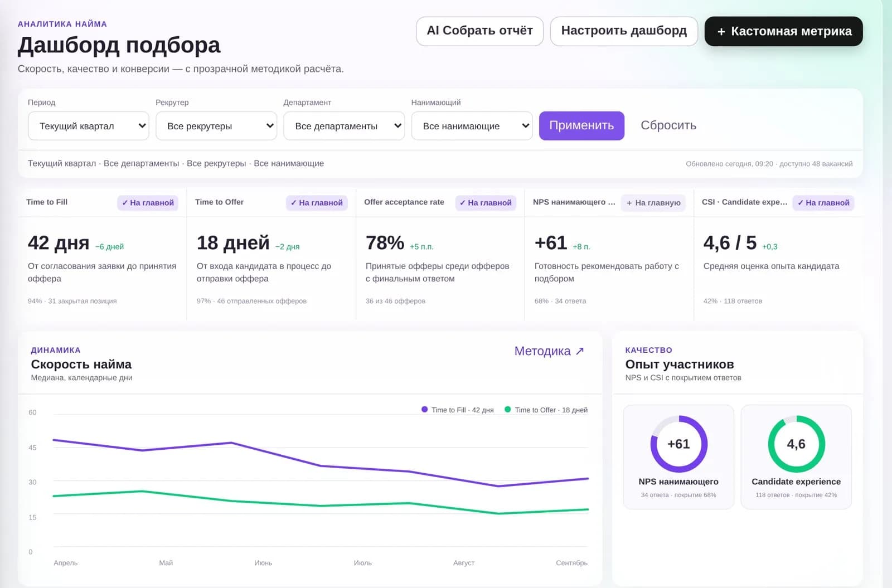Click the 78% acceptance value
892x588 pixels.
pyautogui.click(x=385, y=243)
